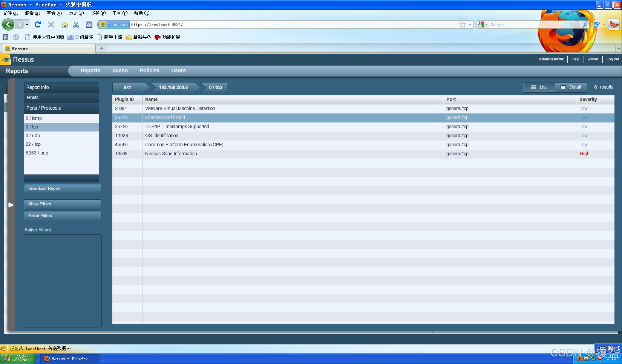Open the 功能扩展 bookmark
The width and height of the screenshot is (622, 364).
pyautogui.click(x=167, y=37)
